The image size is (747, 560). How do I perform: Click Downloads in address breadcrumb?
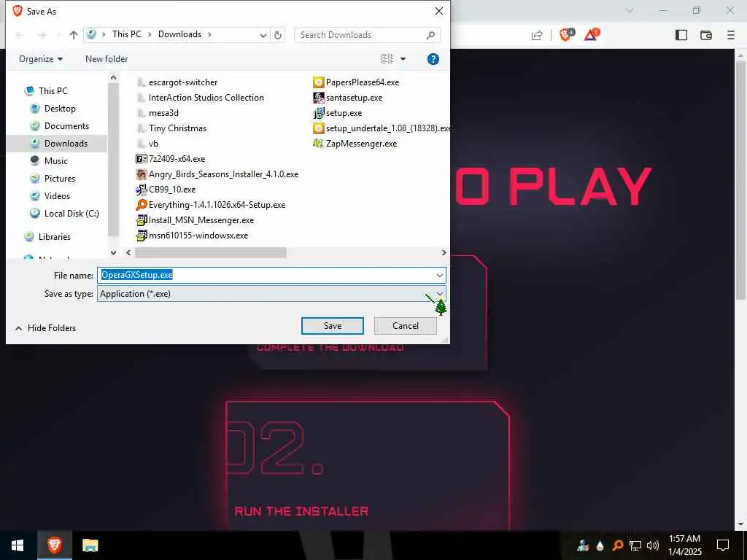179,34
